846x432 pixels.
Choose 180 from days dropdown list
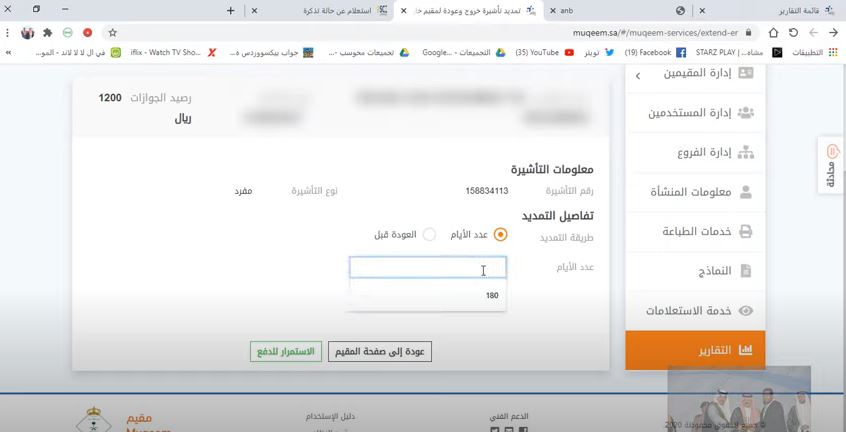coord(427,296)
